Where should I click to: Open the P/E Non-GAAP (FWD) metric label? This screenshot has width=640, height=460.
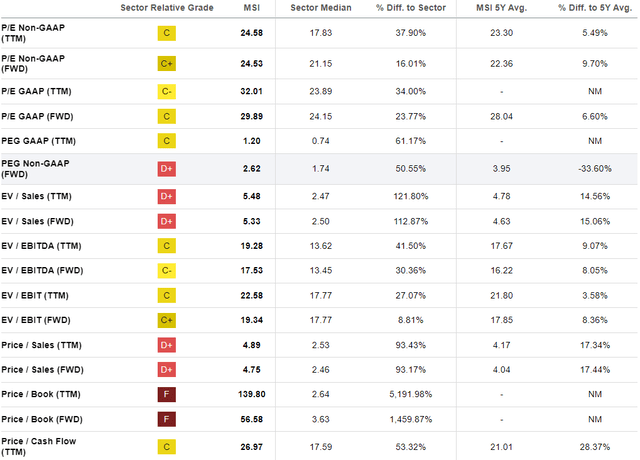(x=33, y=64)
